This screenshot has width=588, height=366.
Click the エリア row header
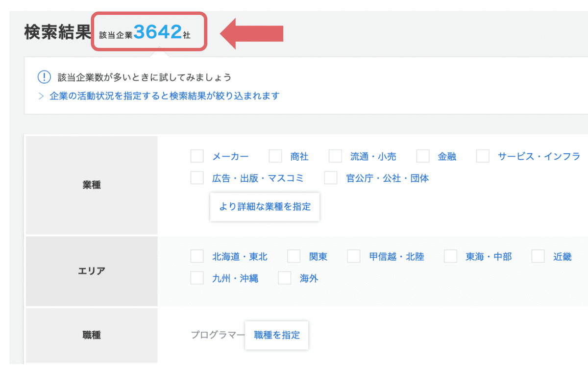point(92,271)
